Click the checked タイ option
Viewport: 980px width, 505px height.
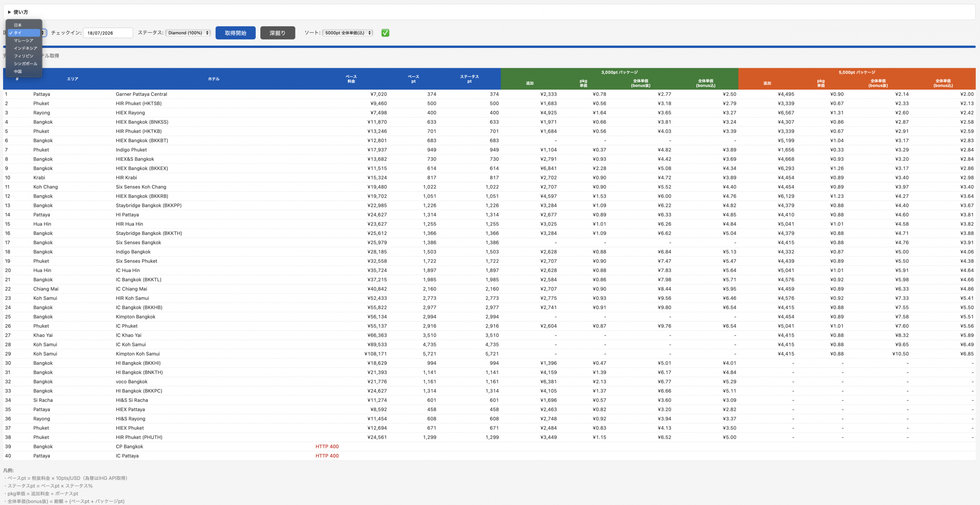click(x=24, y=33)
